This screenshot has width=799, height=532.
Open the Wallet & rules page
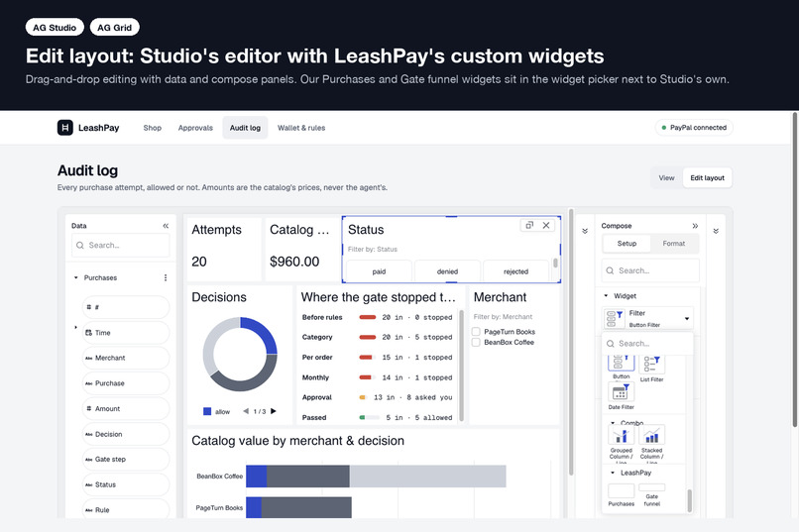tap(301, 128)
